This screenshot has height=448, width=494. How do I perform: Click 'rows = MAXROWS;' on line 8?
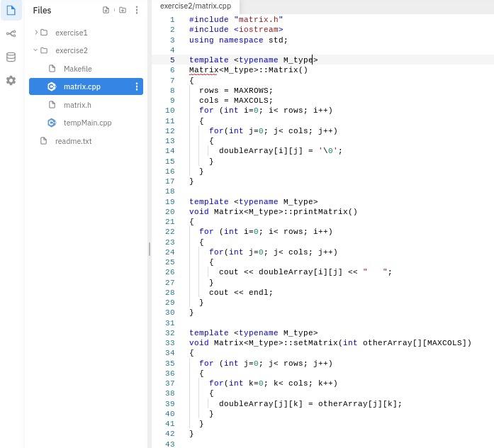click(x=235, y=91)
